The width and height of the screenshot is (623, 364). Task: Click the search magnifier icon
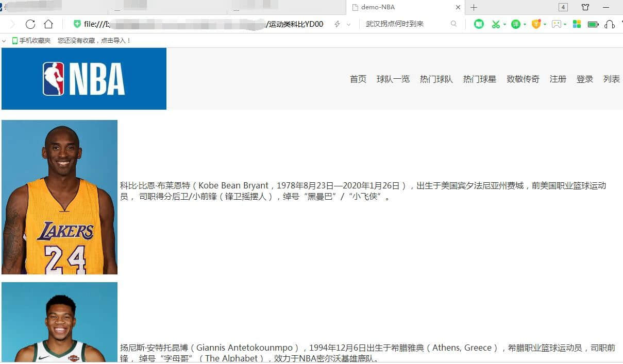[453, 24]
